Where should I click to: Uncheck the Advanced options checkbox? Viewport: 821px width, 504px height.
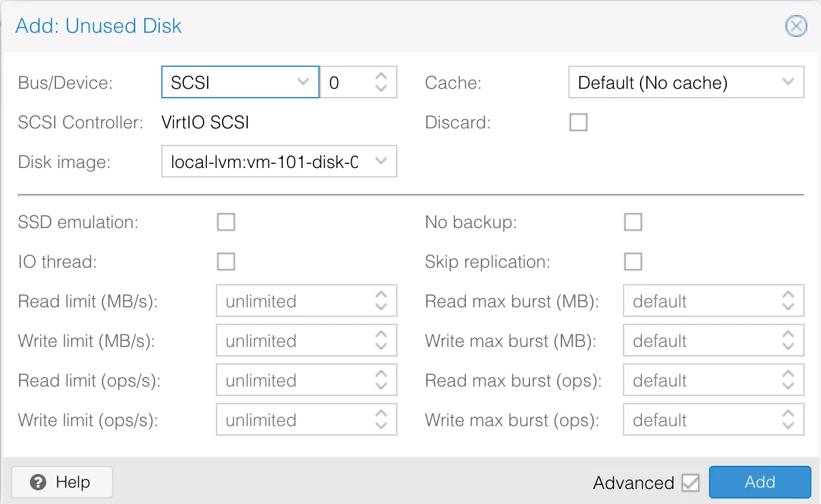click(x=691, y=483)
